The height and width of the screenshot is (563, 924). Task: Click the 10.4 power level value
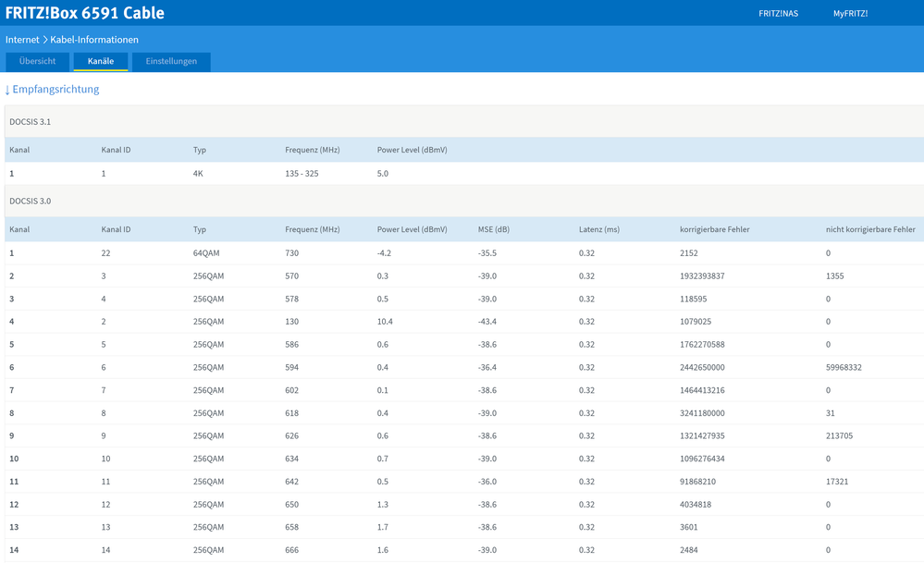[x=386, y=322]
